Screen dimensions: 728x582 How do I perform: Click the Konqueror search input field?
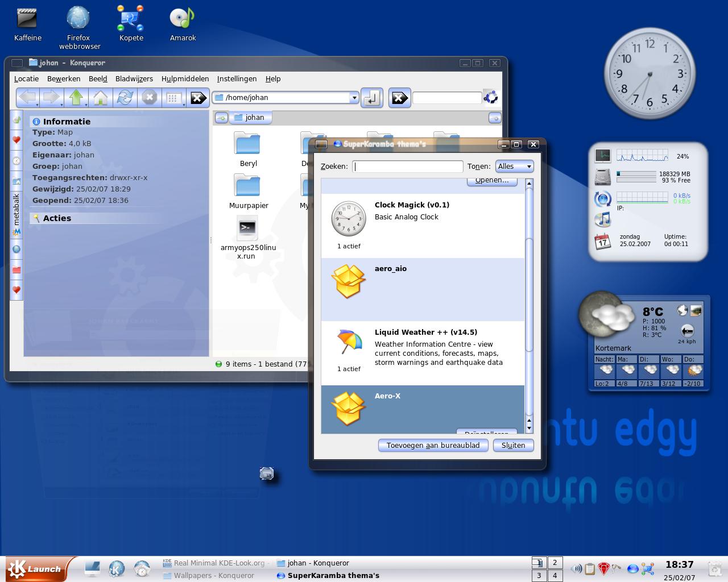click(447, 98)
